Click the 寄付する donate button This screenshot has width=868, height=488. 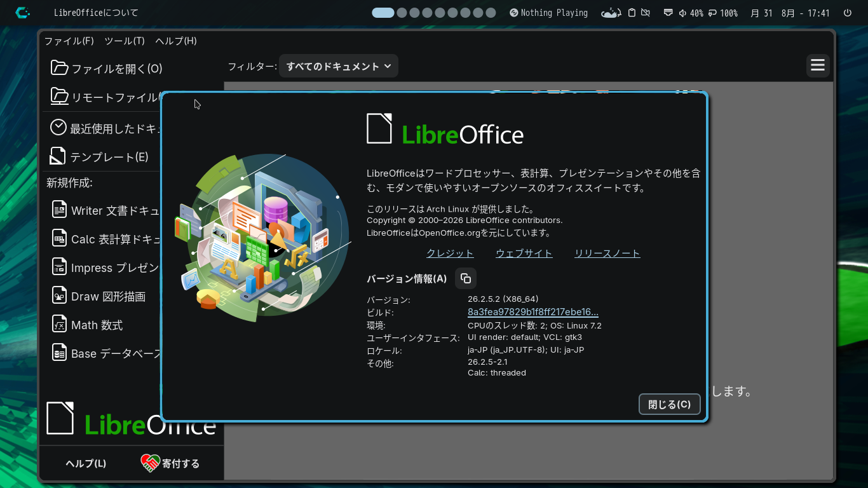click(x=170, y=463)
